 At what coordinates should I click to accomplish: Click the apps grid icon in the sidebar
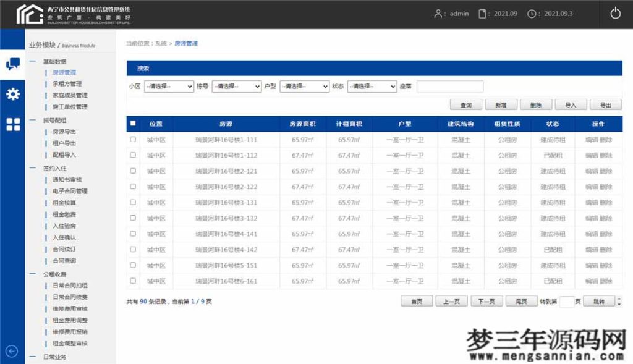coord(13,123)
